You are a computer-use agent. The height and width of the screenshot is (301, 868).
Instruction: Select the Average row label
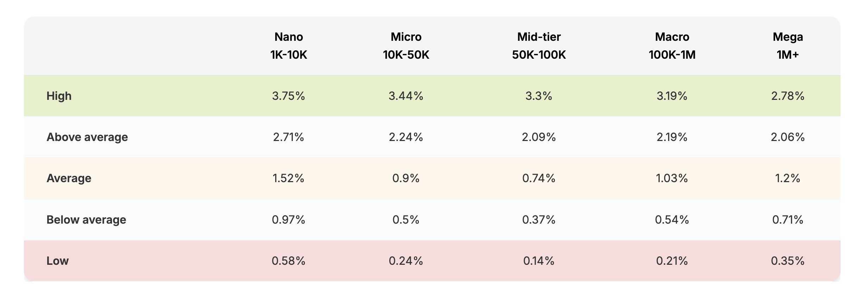(x=69, y=178)
